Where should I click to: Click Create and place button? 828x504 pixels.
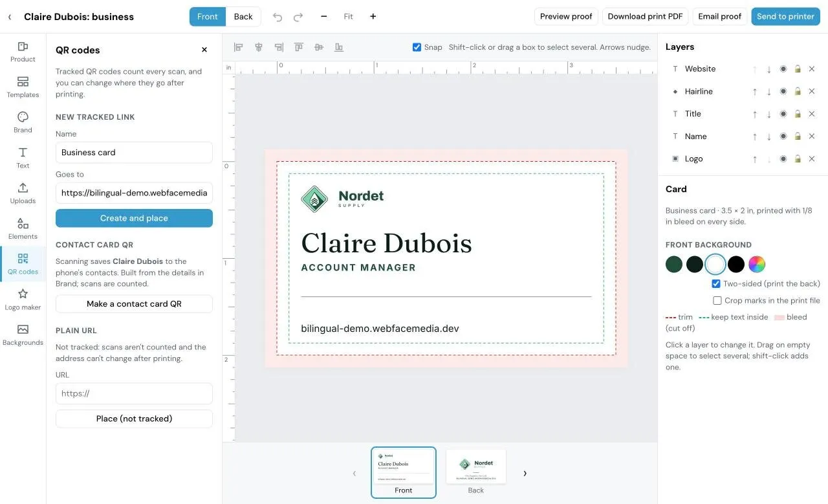134,218
